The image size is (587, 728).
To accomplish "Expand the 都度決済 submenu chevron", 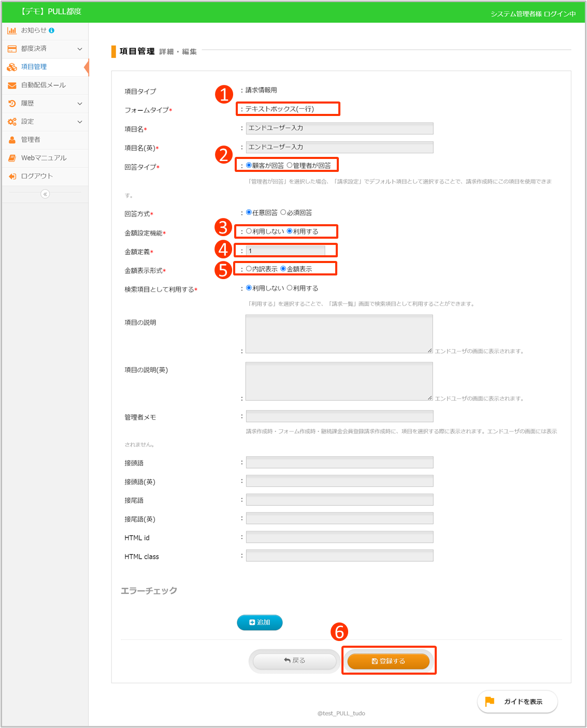I will click(x=80, y=49).
